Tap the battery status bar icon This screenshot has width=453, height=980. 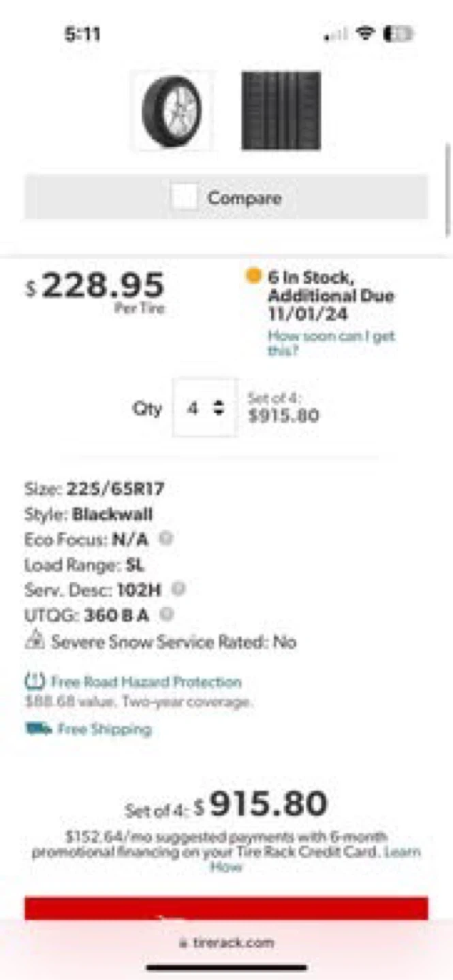[x=399, y=34]
